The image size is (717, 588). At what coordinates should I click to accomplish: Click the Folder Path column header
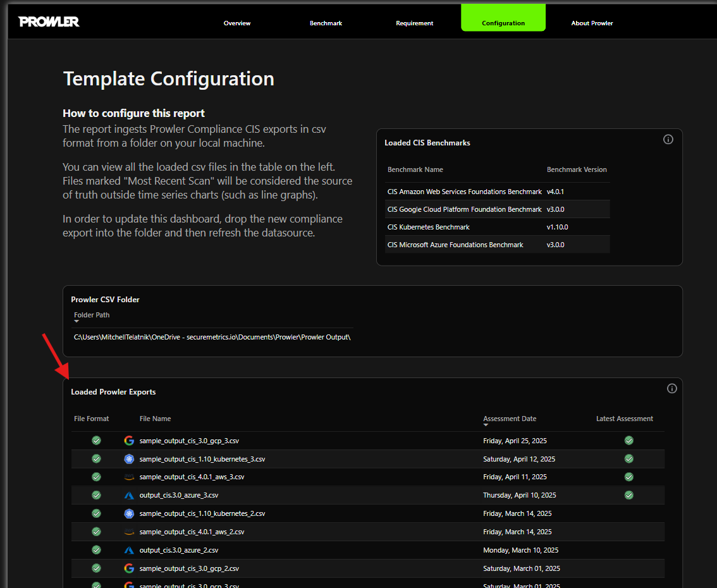[92, 315]
